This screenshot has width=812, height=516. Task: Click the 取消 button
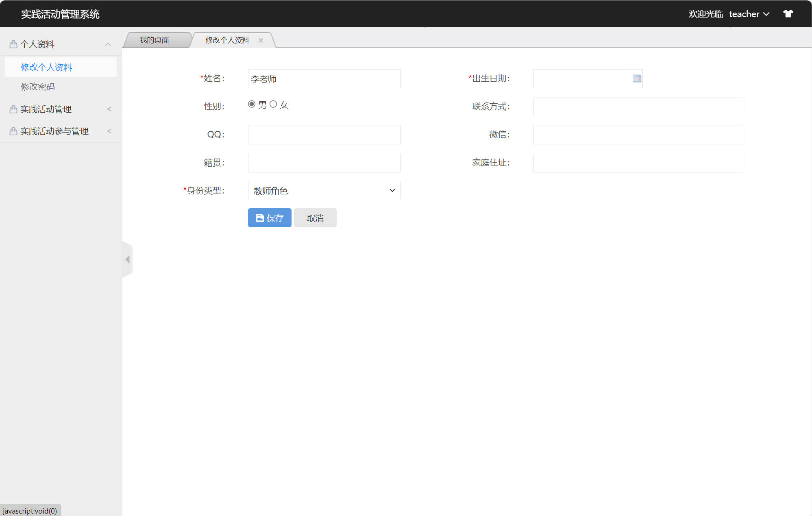click(x=315, y=218)
